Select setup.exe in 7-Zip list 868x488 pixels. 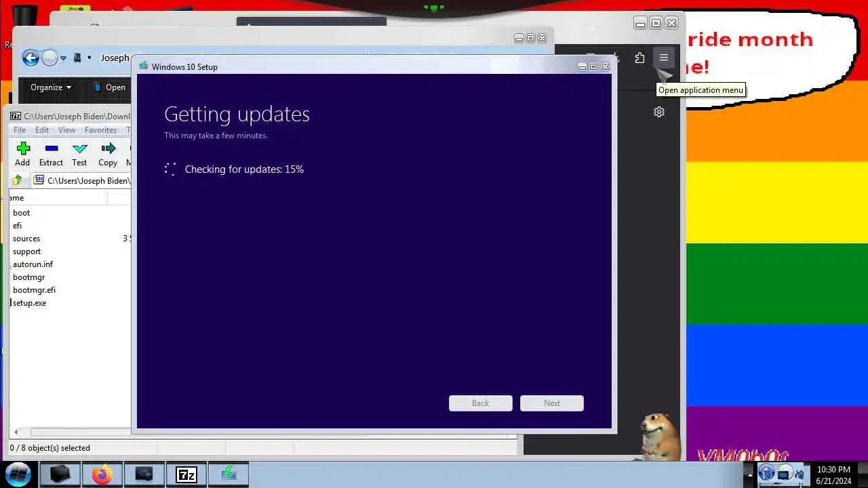point(29,303)
